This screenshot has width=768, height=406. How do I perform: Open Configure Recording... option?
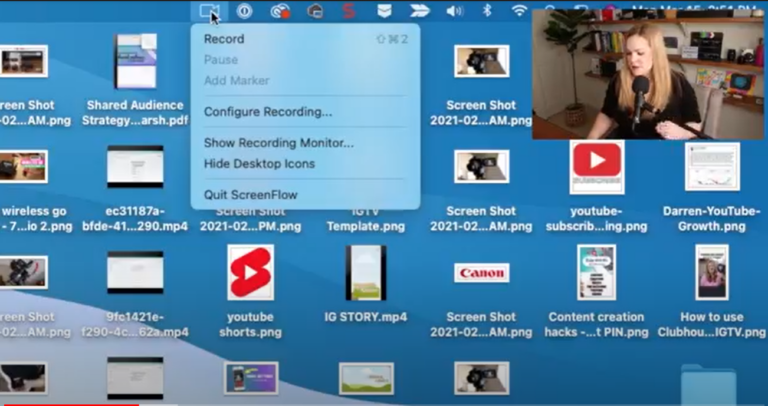(268, 111)
